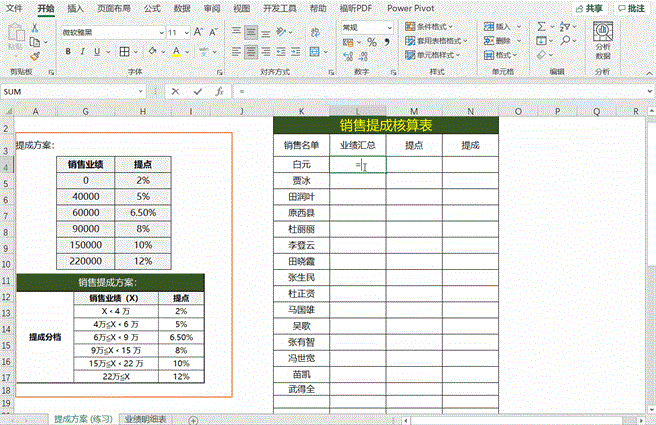Confirm formula entry with checkmark icon
Screen dimensions: 656x425
point(197,91)
